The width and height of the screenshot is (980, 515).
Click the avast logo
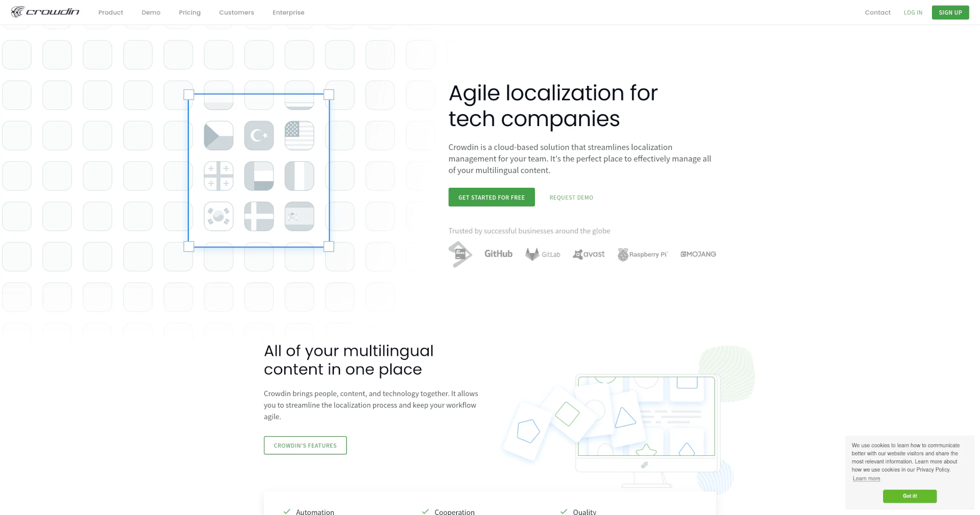pyautogui.click(x=589, y=254)
